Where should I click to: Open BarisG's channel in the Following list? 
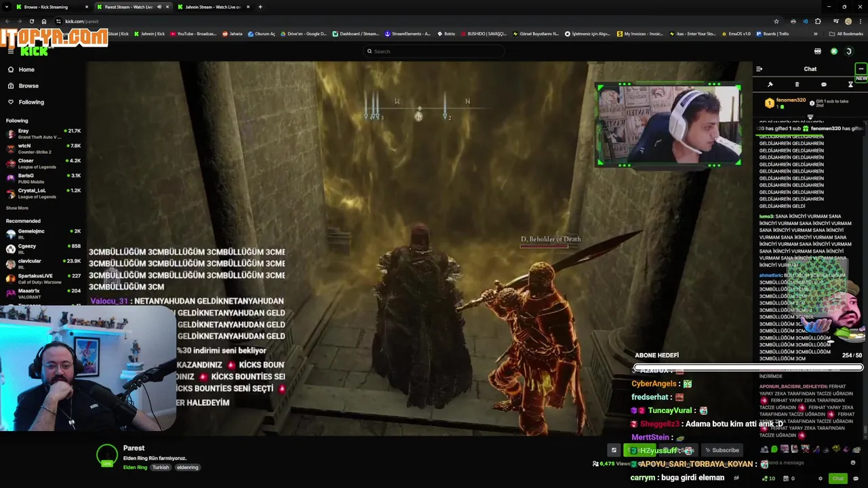pos(43,178)
